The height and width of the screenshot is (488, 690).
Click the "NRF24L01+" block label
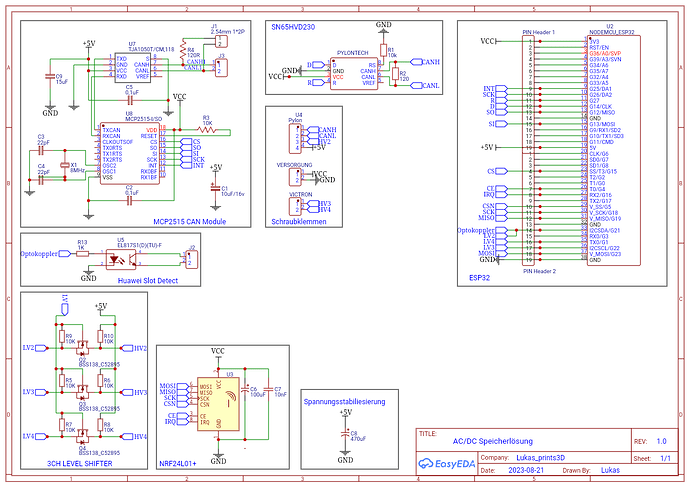tap(178, 463)
